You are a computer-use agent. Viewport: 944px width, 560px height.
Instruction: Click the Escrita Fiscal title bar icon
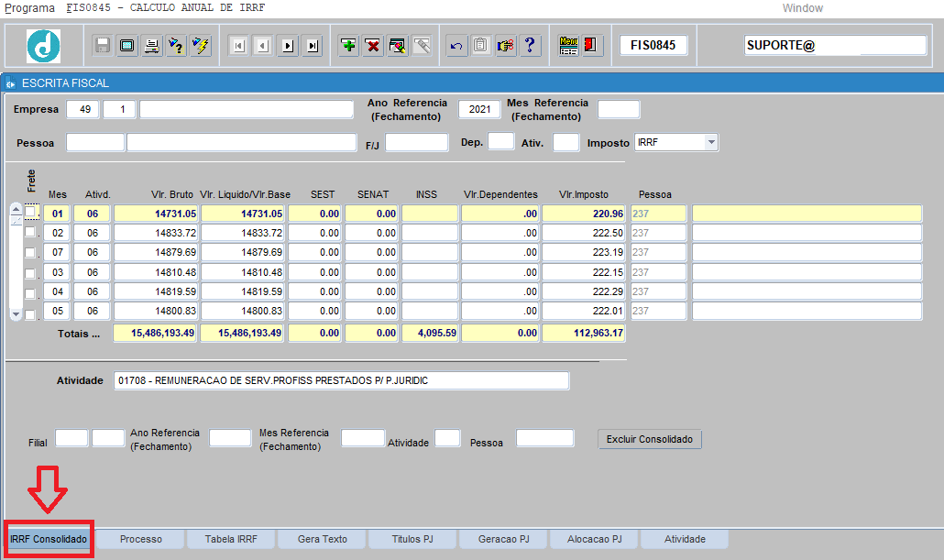tap(10, 83)
